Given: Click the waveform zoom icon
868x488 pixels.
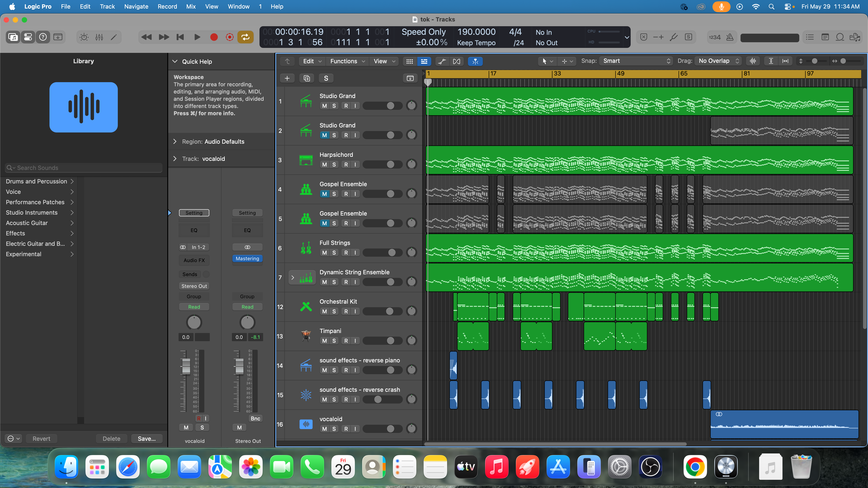Looking at the screenshot, I should coord(753,61).
